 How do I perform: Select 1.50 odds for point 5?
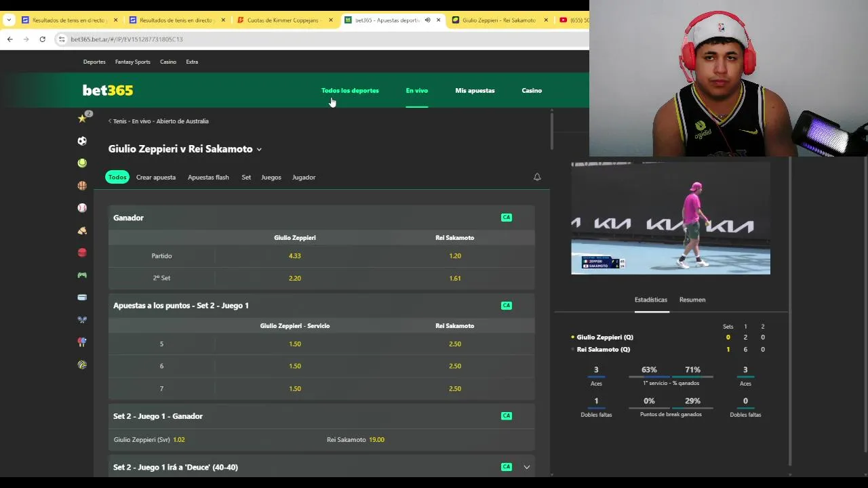click(294, 344)
